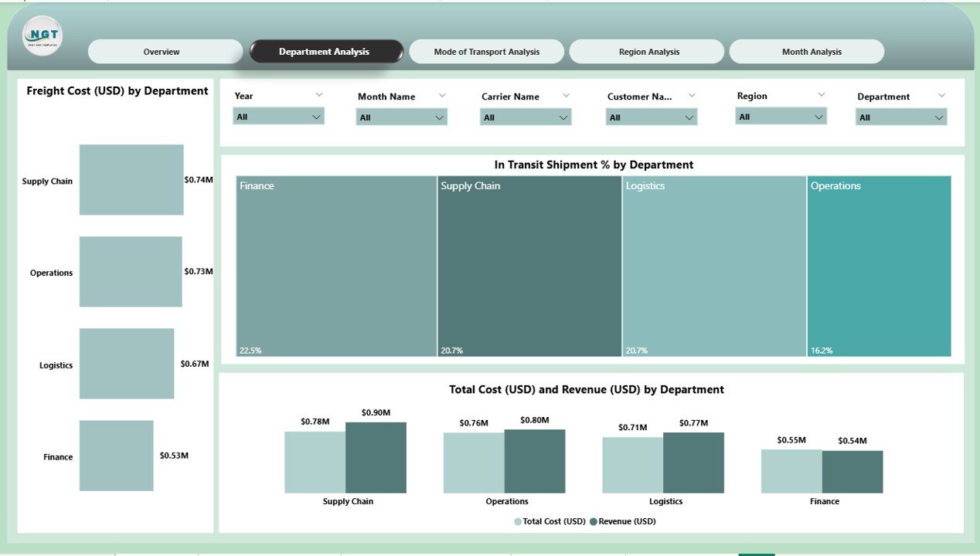The height and width of the screenshot is (556, 980).
Task: Click the NGT logo icon
Action: (x=43, y=36)
